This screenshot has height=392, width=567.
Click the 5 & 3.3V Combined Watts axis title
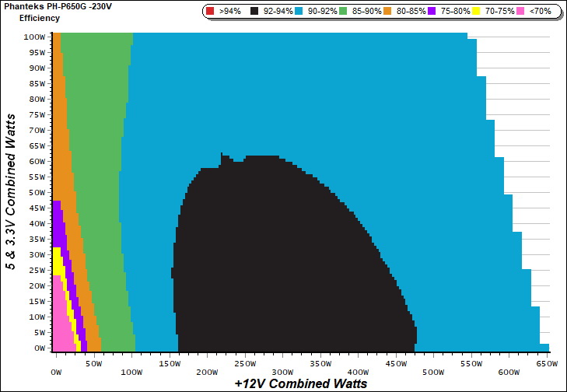pos(11,191)
